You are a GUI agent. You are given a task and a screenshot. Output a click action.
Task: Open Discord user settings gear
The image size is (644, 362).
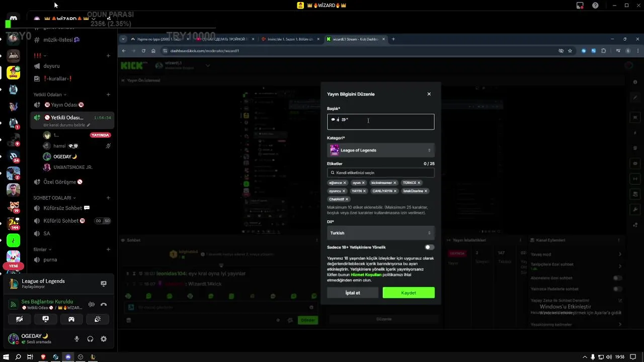click(104, 339)
